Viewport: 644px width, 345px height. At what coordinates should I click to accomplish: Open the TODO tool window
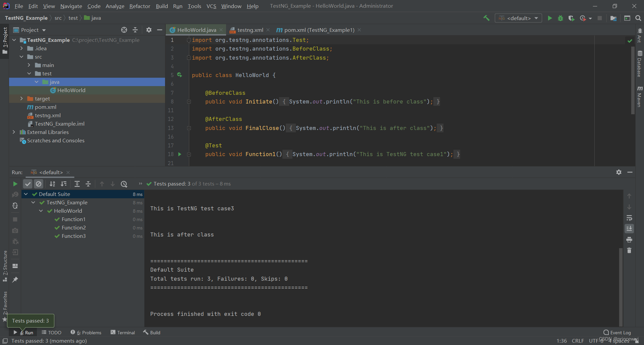click(52, 333)
